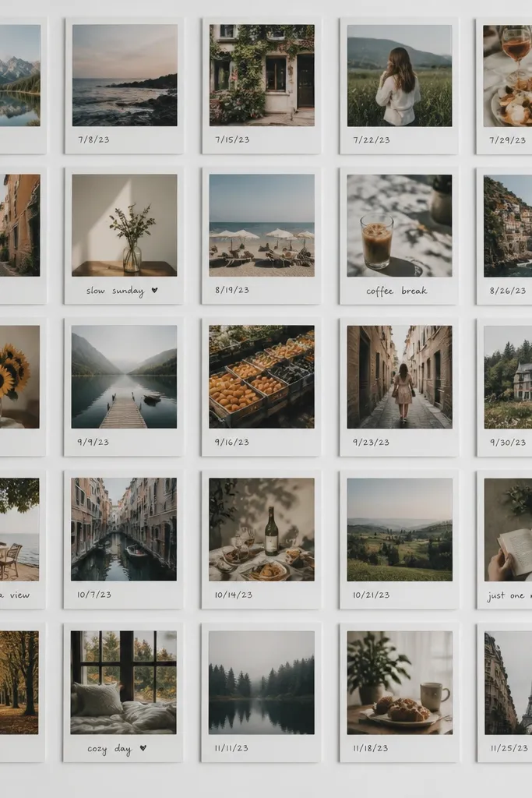
Task: Select the sunflowers photo at left edge
Action: pyautogui.click(x=19, y=376)
